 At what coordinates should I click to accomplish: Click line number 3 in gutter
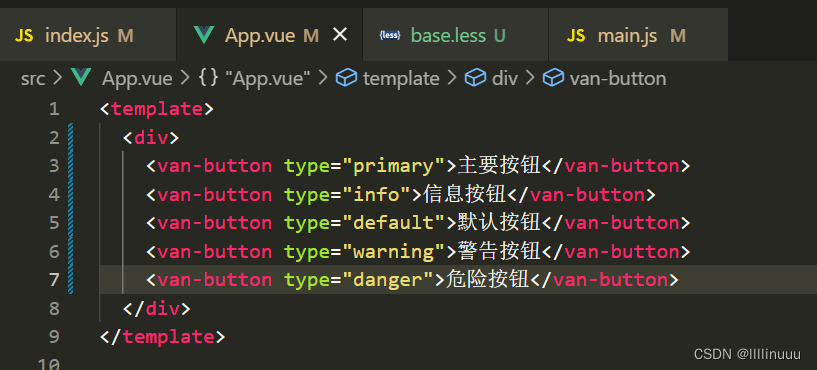54,166
